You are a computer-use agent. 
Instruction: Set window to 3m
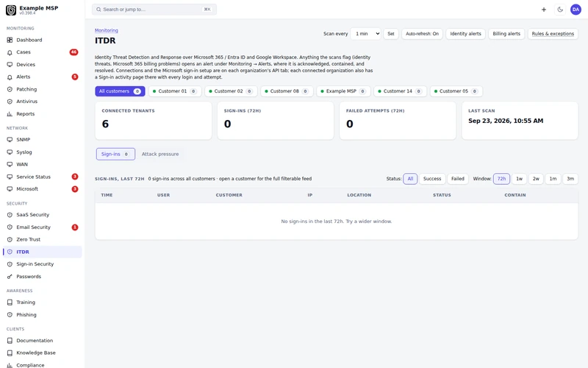[x=570, y=179]
